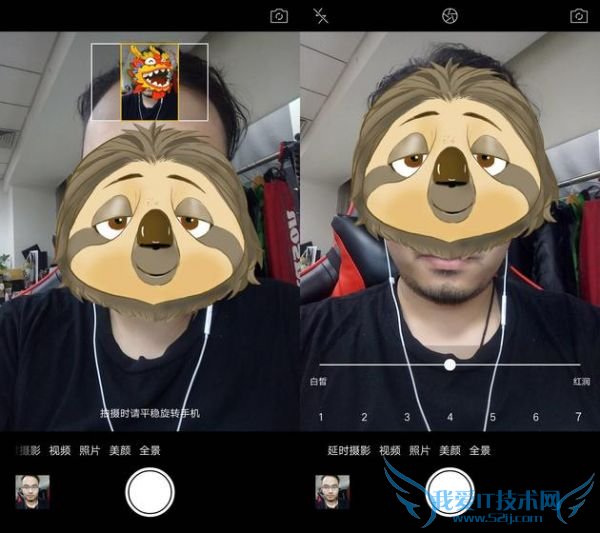Choose beauty level 3
Image resolution: width=600 pixels, height=533 pixels.
point(407,417)
